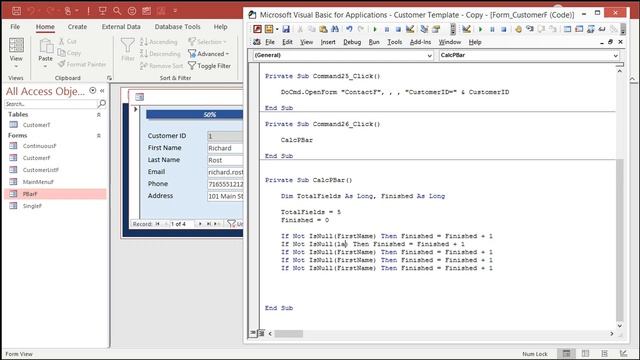
Task: Collapse the Tables group in navigation pane
Action: tap(98, 115)
